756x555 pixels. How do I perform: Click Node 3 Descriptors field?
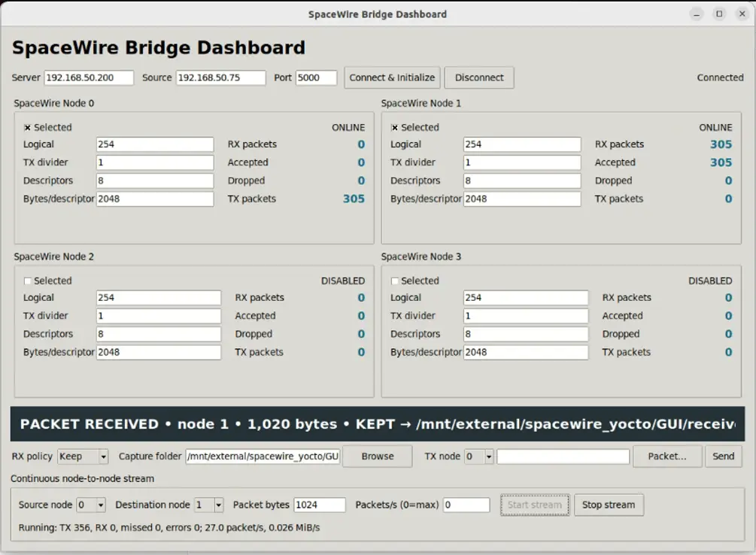tap(526, 334)
